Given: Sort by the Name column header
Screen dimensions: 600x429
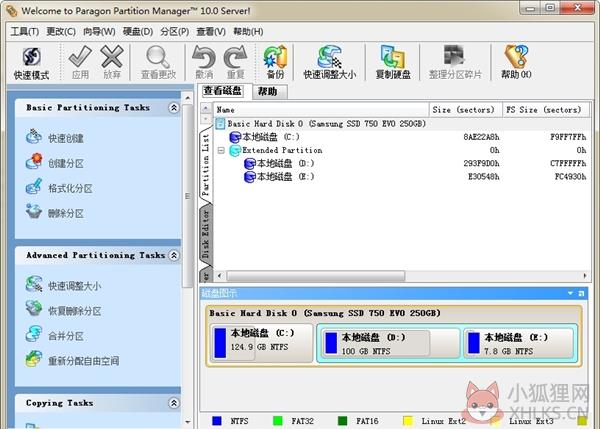Looking at the screenshot, I should (321, 110).
